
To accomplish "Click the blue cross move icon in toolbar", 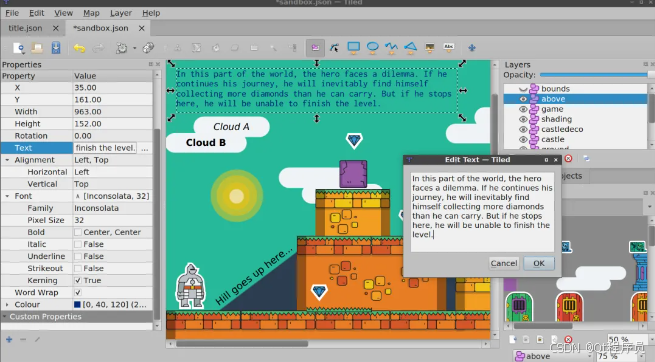I will pyautogui.click(x=472, y=48).
